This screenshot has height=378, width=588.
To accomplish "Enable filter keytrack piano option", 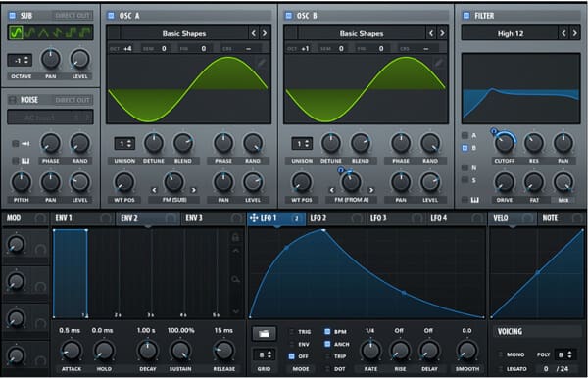I will pyautogui.click(x=465, y=200).
